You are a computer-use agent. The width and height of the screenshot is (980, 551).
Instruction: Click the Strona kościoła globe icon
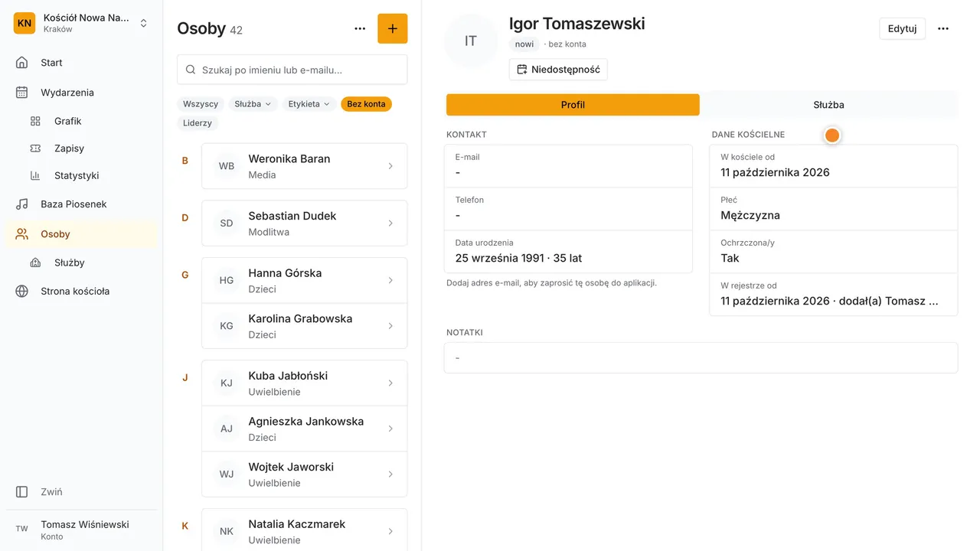point(22,292)
